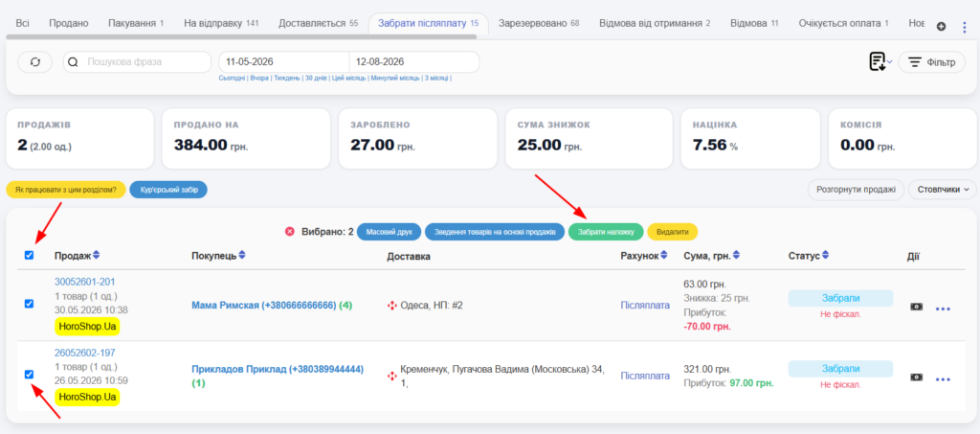
Task: Open the Очікується оплата tab
Action: [x=843, y=23]
